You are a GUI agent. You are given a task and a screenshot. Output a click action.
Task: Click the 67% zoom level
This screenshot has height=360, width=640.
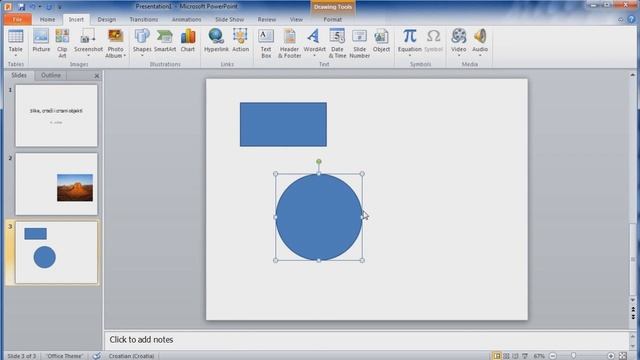click(x=539, y=356)
